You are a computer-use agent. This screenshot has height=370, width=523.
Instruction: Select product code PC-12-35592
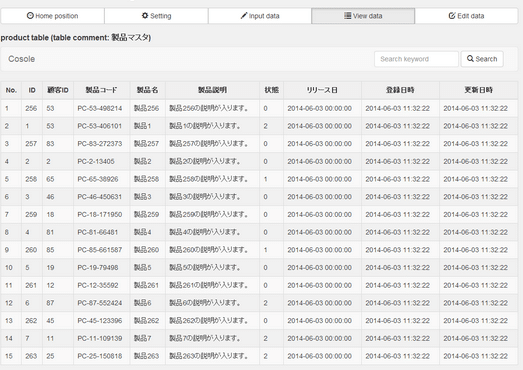coord(98,285)
